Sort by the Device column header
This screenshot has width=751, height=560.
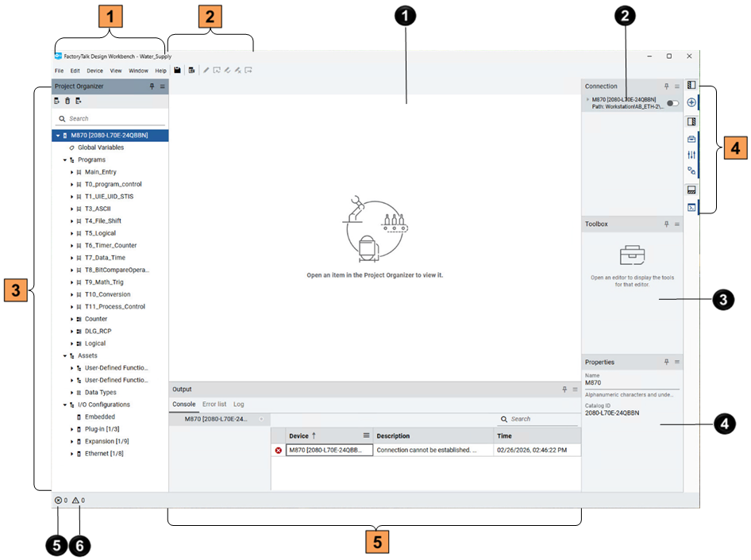(x=298, y=436)
